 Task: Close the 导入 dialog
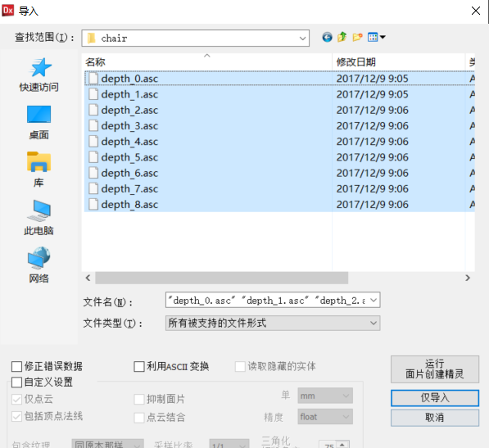point(476,11)
